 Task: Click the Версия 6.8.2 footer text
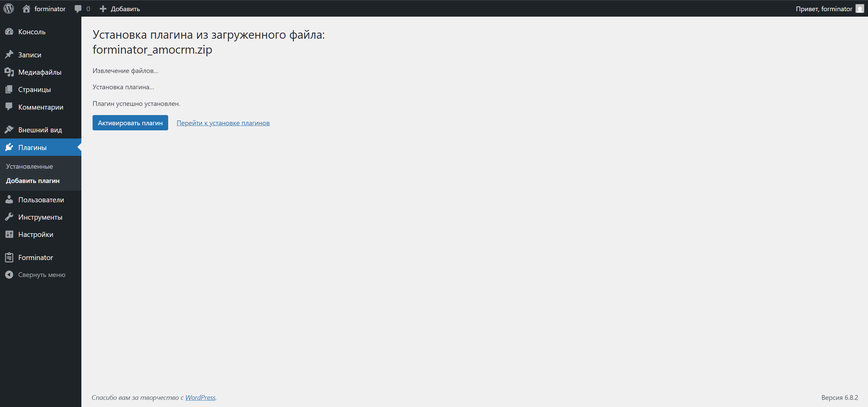pos(840,397)
